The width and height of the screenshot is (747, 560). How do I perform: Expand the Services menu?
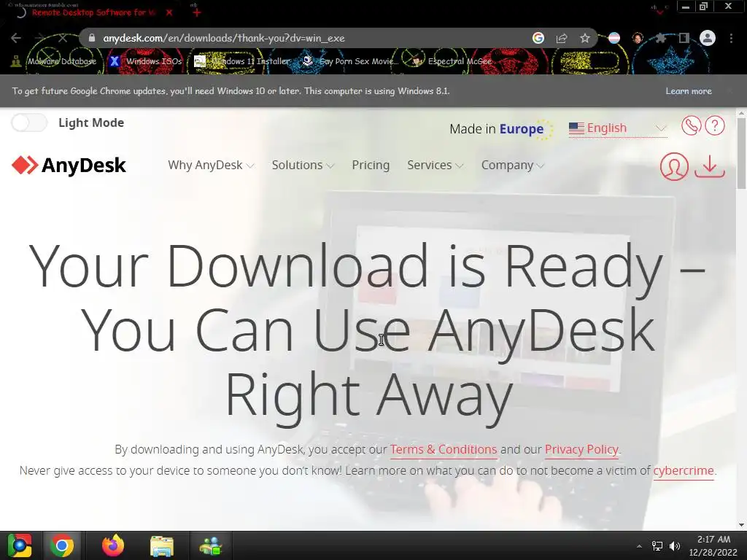point(435,166)
